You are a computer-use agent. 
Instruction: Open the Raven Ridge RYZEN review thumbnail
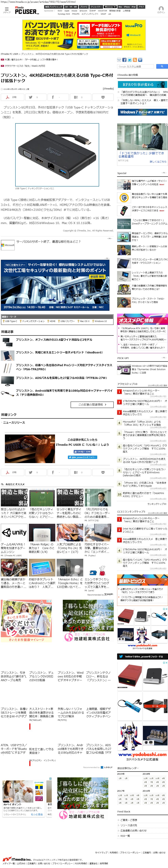click(x=42, y=532)
